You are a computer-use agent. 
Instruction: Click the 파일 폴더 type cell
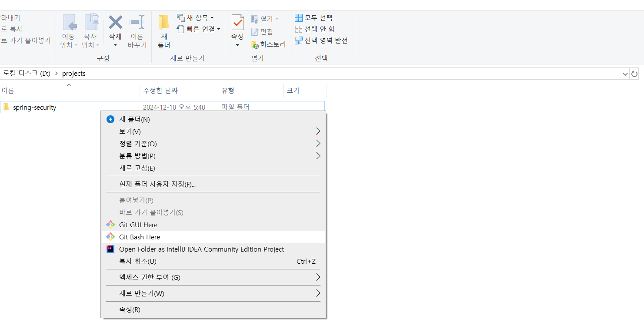click(x=235, y=107)
